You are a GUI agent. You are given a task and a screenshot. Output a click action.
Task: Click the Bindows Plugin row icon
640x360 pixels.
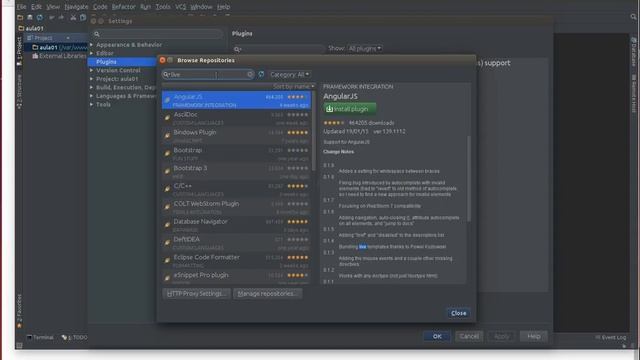pyautogui.click(x=167, y=136)
